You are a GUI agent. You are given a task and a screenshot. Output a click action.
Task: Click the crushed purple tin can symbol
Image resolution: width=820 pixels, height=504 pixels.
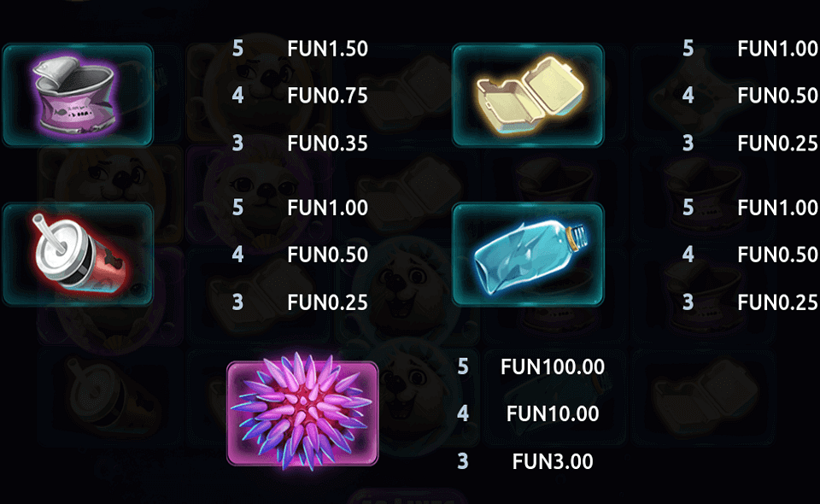click(x=78, y=95)
